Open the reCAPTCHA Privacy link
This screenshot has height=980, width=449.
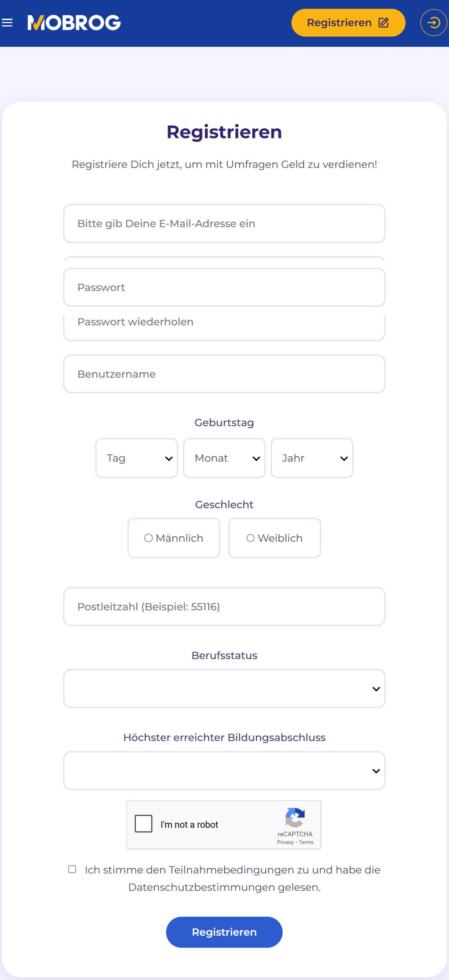pyautogui.click(x=285, y=842)
